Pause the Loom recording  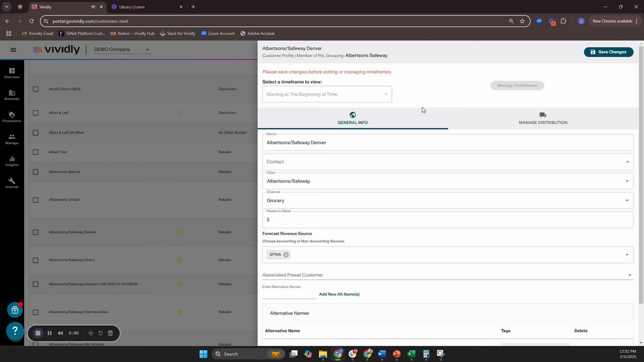[x=49, y=333]
